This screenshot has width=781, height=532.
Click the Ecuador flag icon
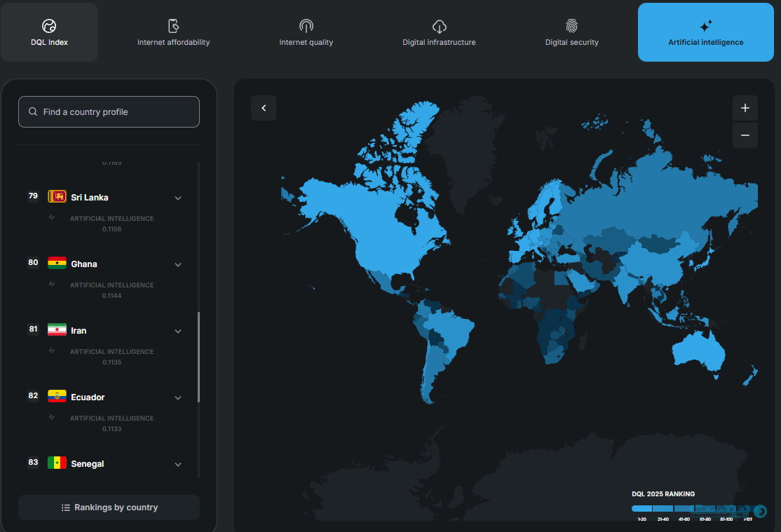coord(57,397)
